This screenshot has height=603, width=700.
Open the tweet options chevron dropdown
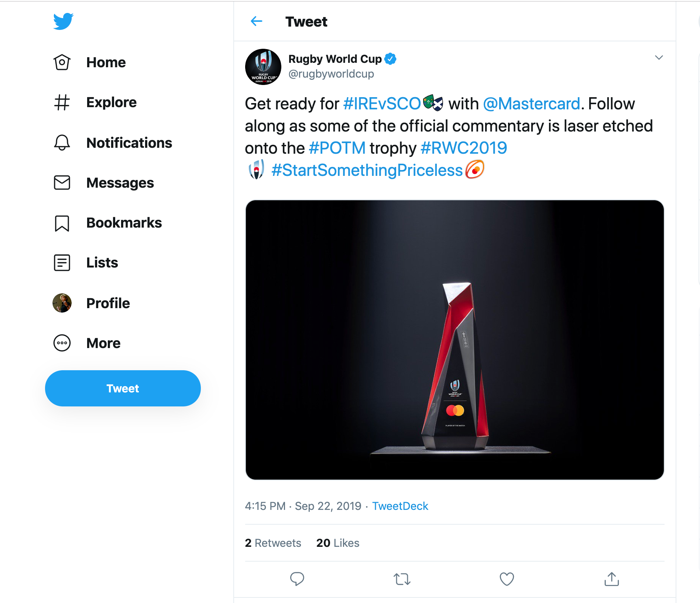click(x=659, y=58)
